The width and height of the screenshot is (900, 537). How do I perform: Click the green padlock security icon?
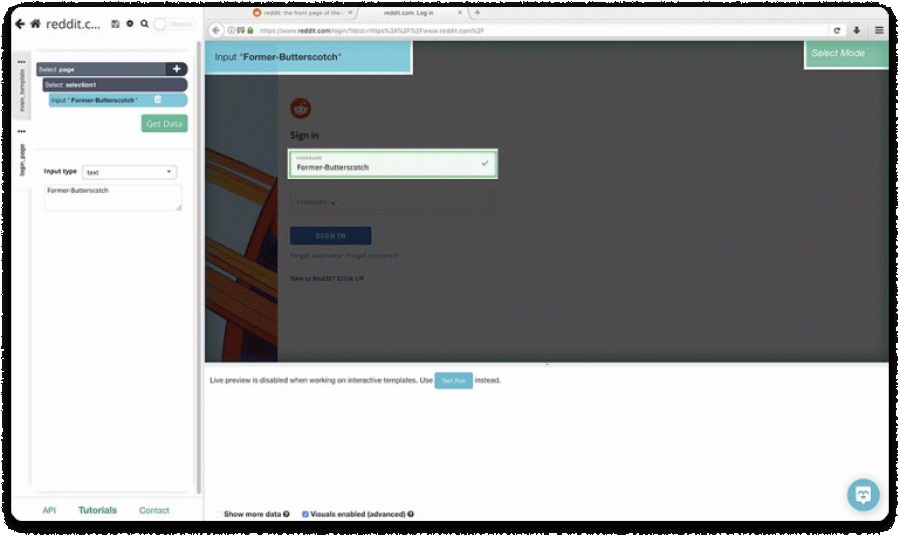click(x=250, y=30)
